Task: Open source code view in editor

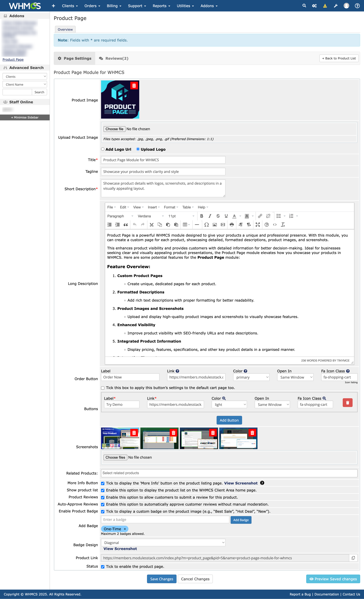Action: [275, 225]
